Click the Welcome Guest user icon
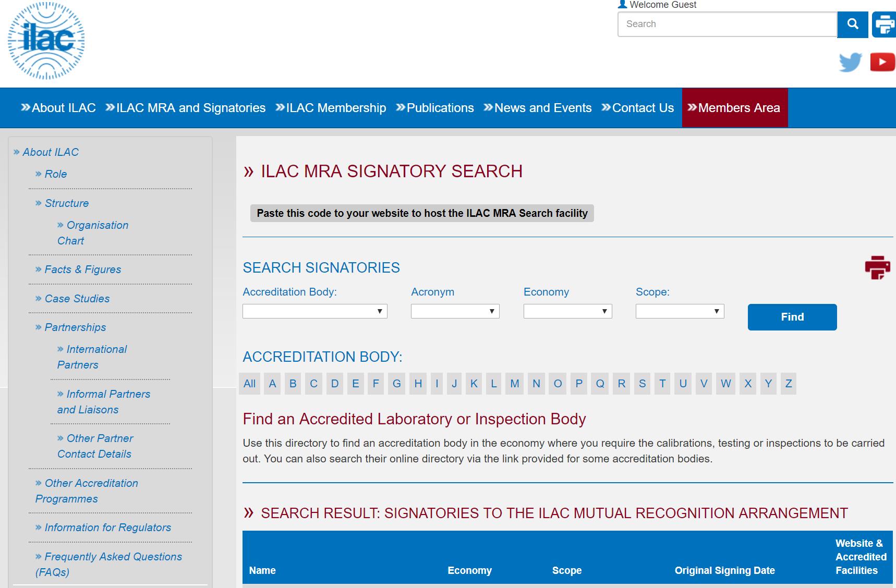896x588 pixels. click(x=622, y=4)
